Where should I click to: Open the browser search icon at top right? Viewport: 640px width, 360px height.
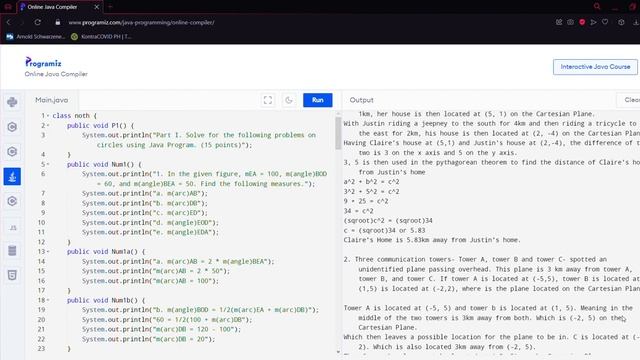click(597, 7)
